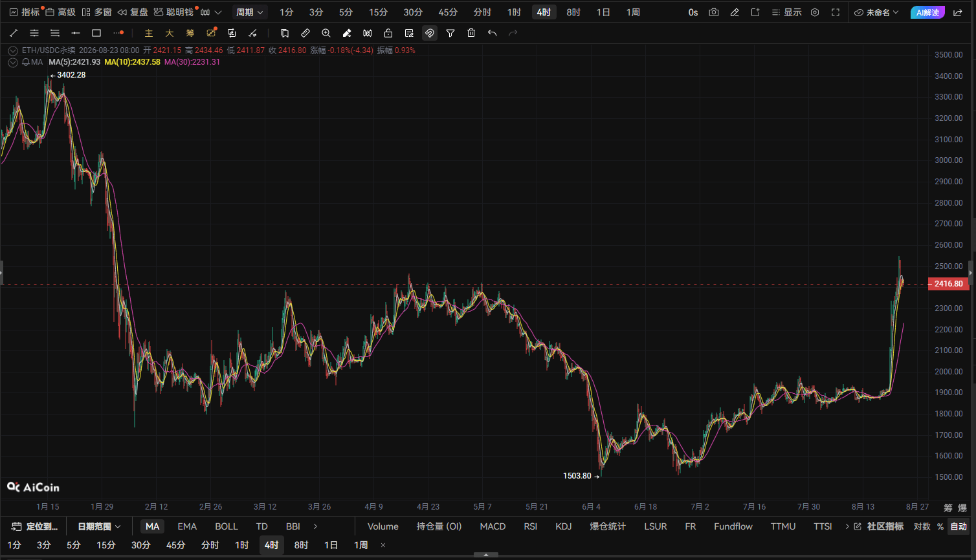The width and height of the screenshot is (976, 560).
Task: Take a chart screenshot with camera icon
Action: pos(714,12)
